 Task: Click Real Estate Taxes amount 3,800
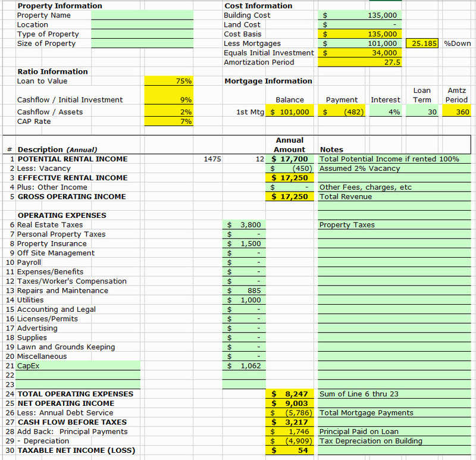tap(244, 225)
